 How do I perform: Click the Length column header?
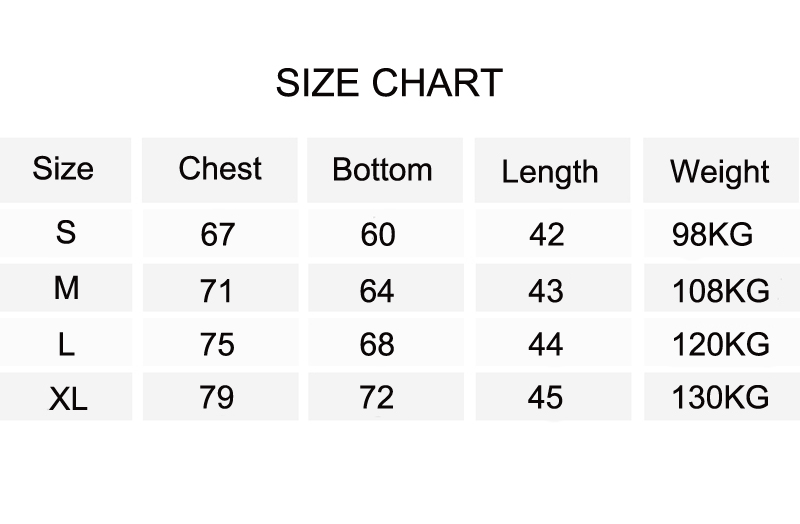point(549,171)
